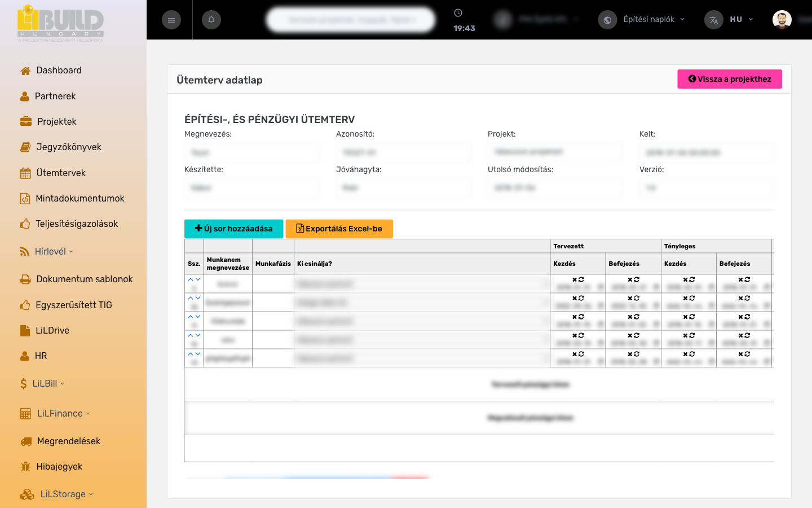Open Hibajegyek link in sidebar
The height and width of the screenshot is (508, 812).
(59, 467)
